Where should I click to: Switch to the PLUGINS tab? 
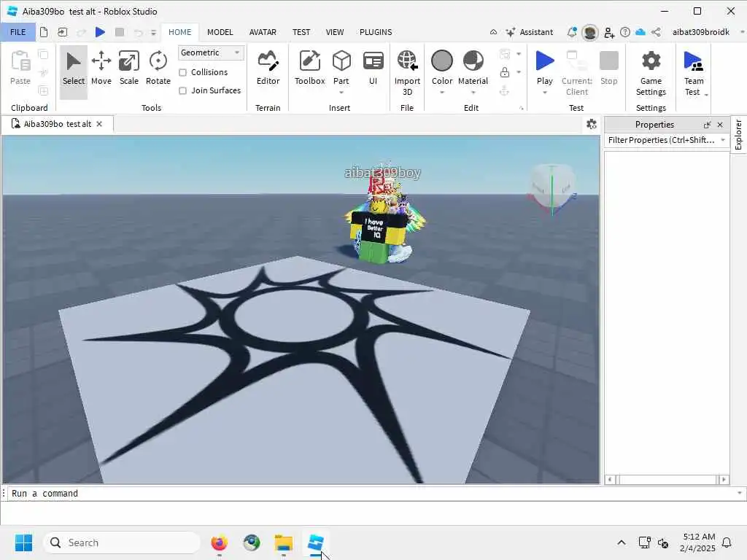click(376, 32)
